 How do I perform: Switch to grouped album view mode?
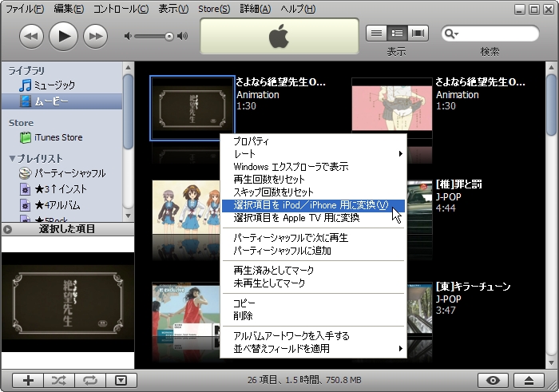(x=397, y=34)
